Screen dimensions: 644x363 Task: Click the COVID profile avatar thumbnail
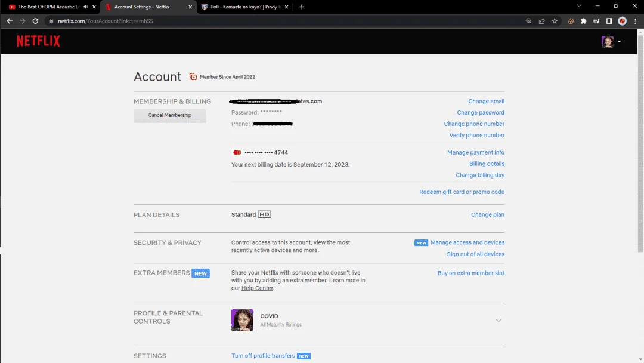[242, 320]
